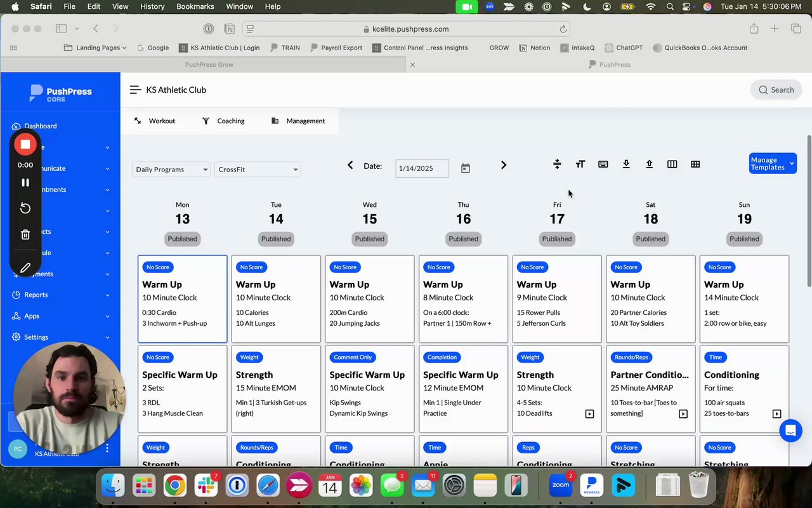Open Google Chrome from the Dock

(x=174, y=486)
